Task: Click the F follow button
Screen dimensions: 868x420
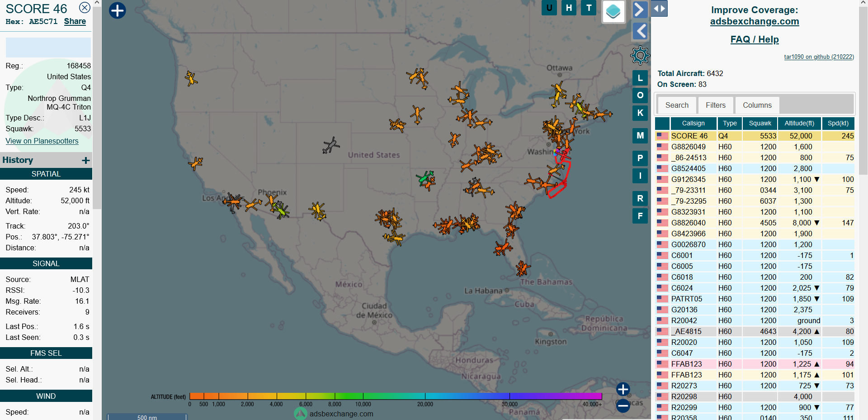Action: 640,216
